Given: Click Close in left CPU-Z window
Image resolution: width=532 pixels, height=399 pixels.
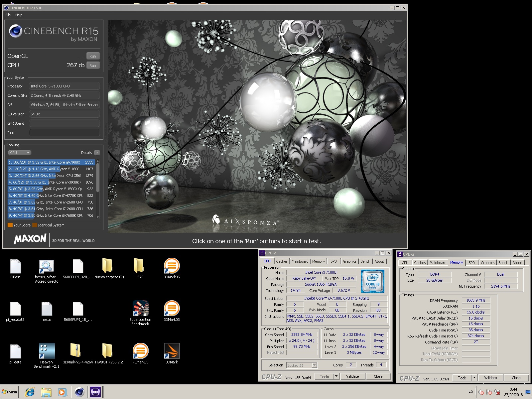Looking at the screenshot, I should (378, 376).
